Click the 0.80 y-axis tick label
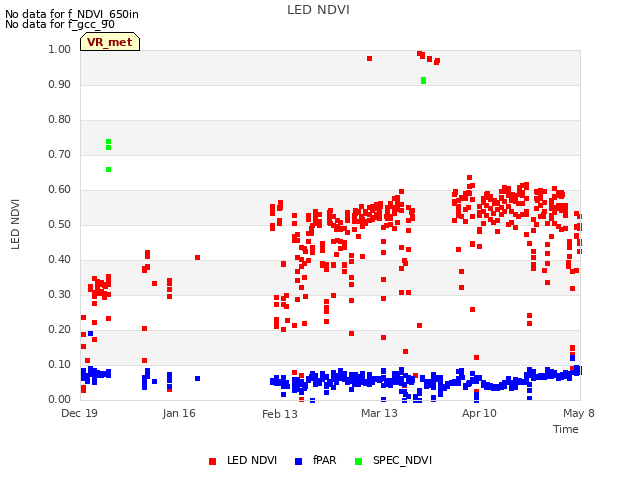 tap(59, 120)
